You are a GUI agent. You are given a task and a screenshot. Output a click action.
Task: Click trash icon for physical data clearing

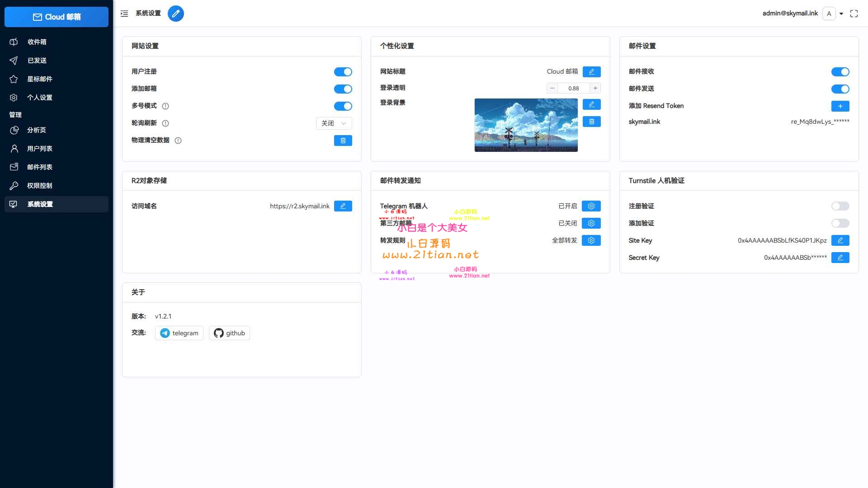point(343,141)
